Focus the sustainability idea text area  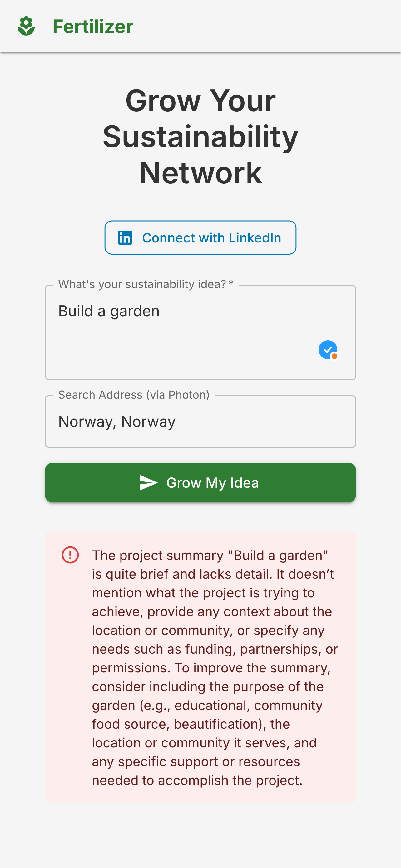[x=200, y=332]
